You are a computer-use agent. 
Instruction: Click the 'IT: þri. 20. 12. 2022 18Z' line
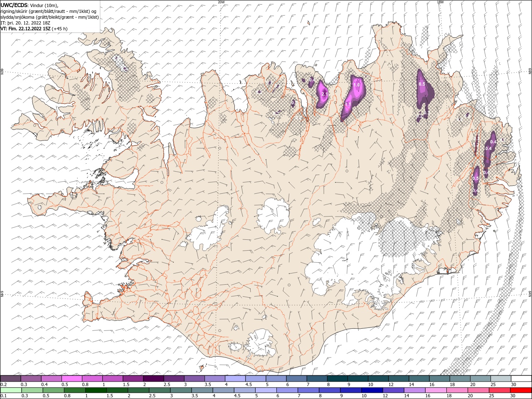26,23
